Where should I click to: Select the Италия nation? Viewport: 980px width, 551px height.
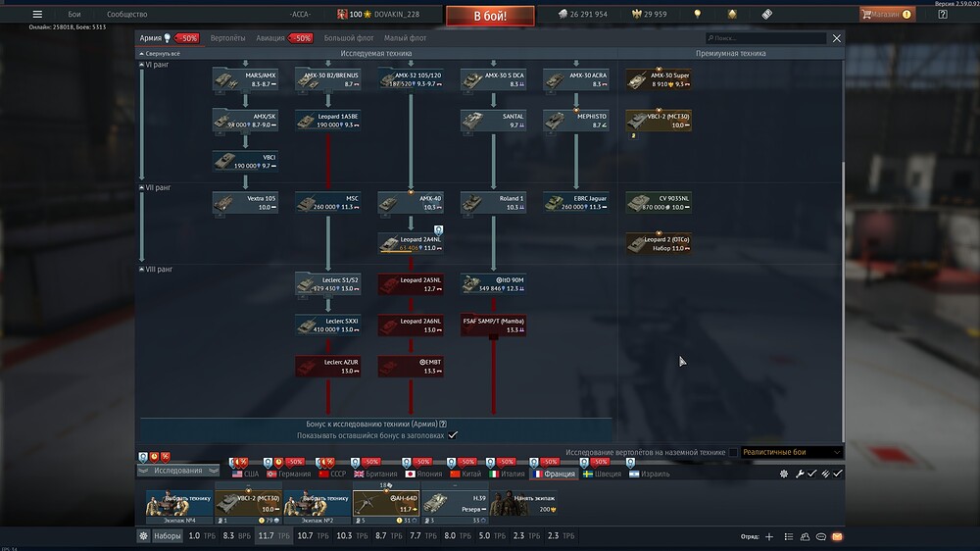click(x=507, y=475)
